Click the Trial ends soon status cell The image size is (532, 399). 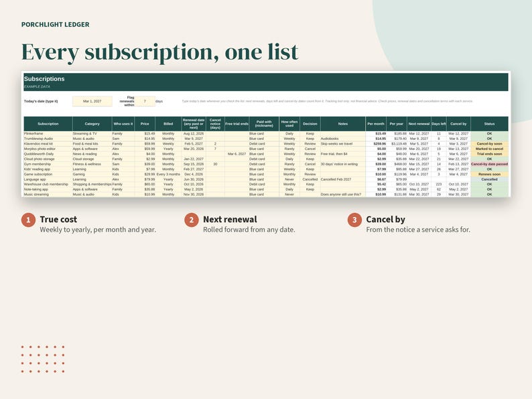tap(489, 154)
